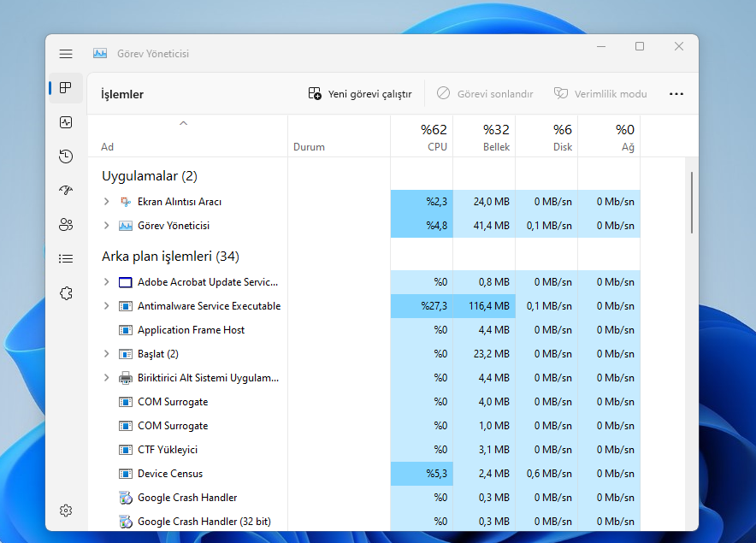Screen dimensions: 756x543
Task: Open App history in the sidebar
Action: tap(66, 156)
